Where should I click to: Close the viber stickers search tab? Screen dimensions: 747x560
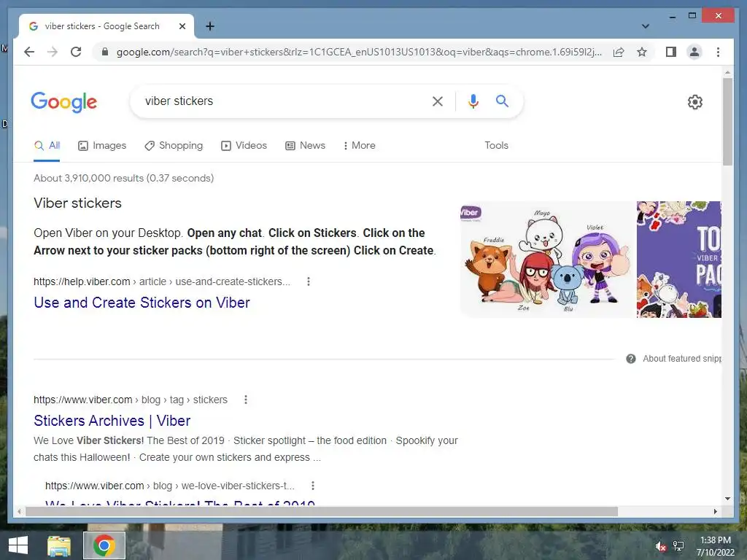pos(182,26)
